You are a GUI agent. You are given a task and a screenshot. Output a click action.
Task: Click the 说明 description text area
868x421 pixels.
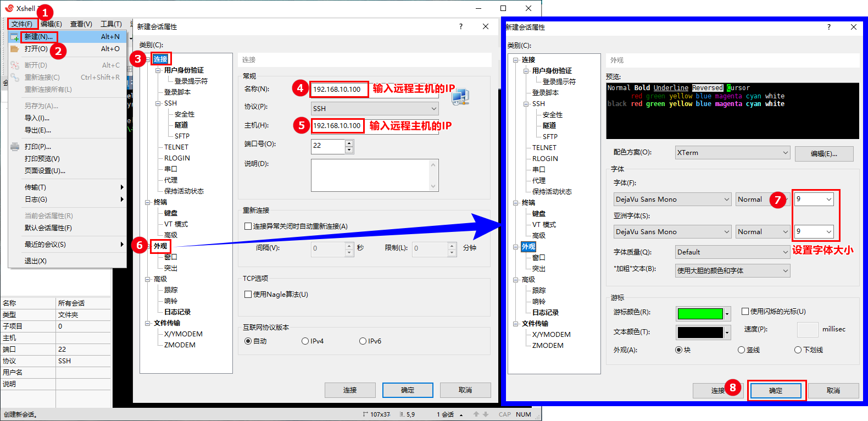click(x=375, y=175)
